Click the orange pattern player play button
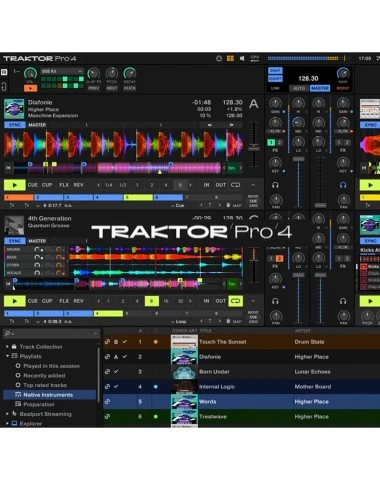This screenshot has width=380, height=480. pos(30,88)
